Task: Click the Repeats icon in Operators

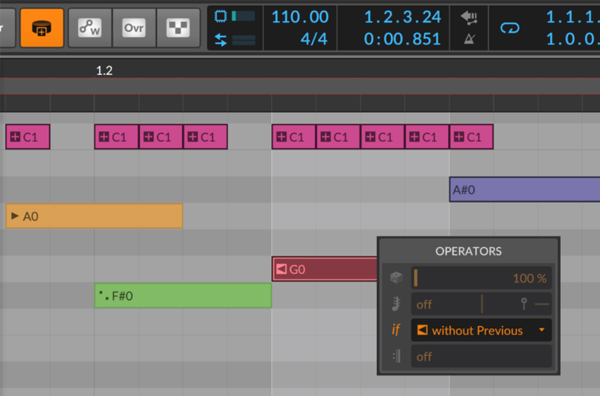Action: pos(396,304)
